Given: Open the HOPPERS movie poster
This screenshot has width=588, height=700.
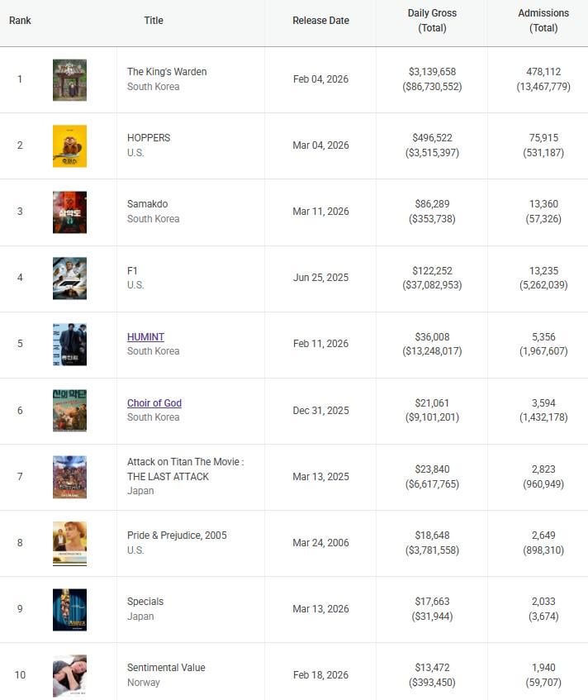Looking at the screenshot, I should pyautogui.click(x=69, y=146).
